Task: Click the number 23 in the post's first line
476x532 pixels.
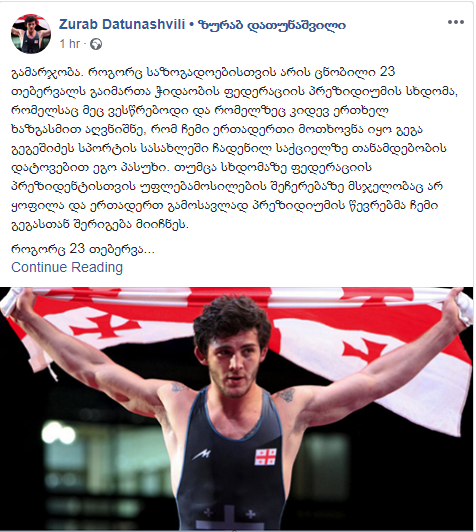Action: point(387,72)
